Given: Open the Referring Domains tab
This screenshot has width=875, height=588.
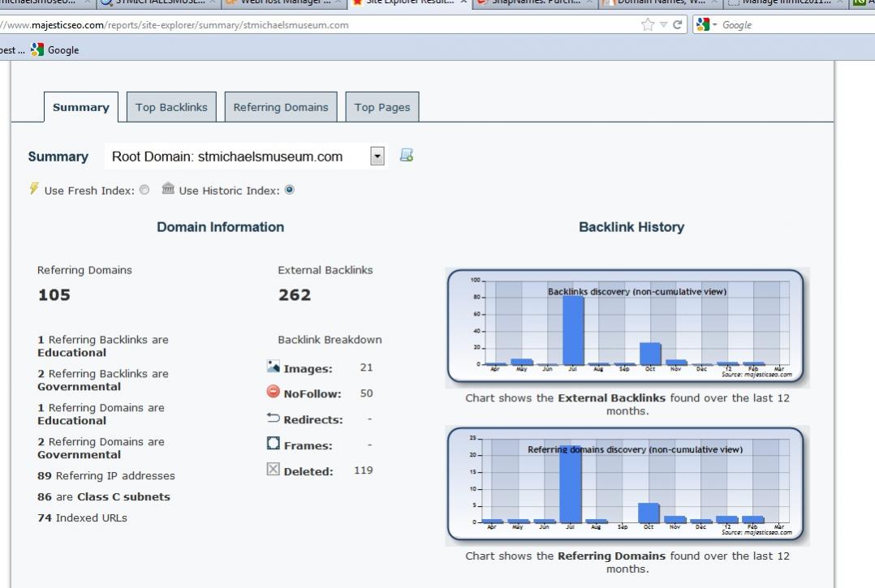Looking at the screenshot, I should tap(281, 107).
